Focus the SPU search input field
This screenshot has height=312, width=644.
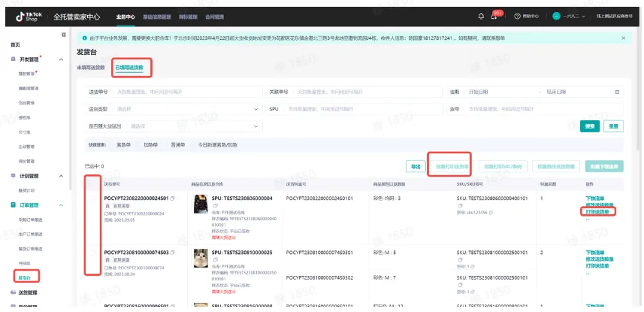coord(354,109)
